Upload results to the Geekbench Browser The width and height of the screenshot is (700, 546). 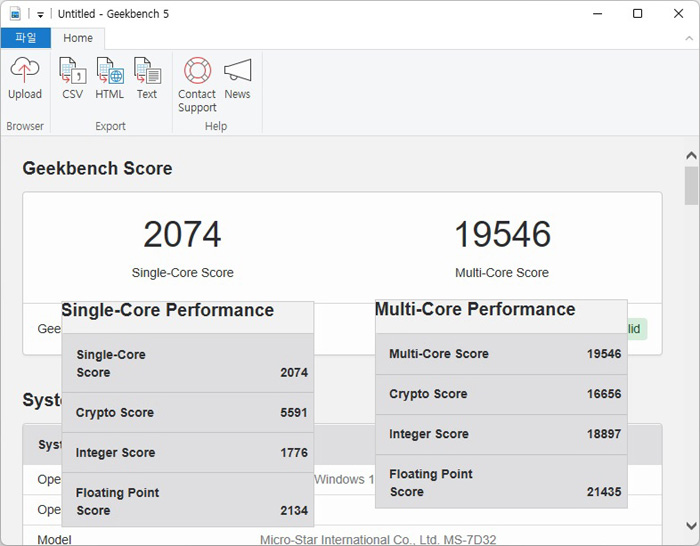pos(25,79)
